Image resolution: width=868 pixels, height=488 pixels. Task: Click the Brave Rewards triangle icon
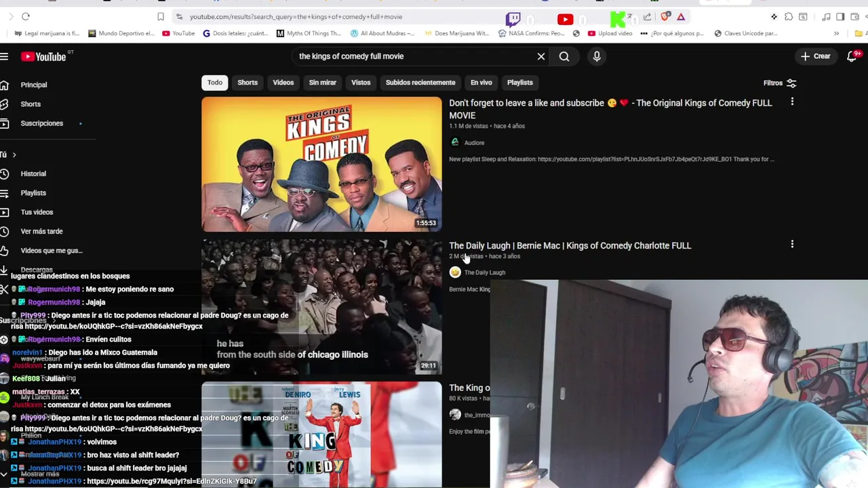pyautogui.click(x=681, y=16)
